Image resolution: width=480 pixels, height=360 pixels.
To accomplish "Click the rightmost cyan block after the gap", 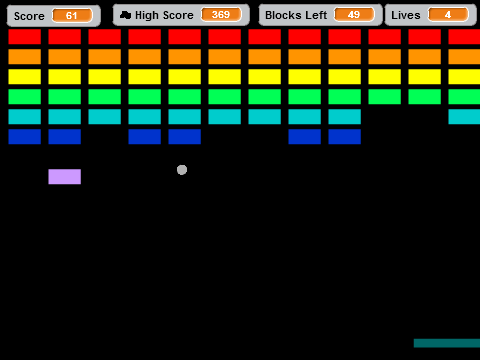I will (x=464, y=117).
